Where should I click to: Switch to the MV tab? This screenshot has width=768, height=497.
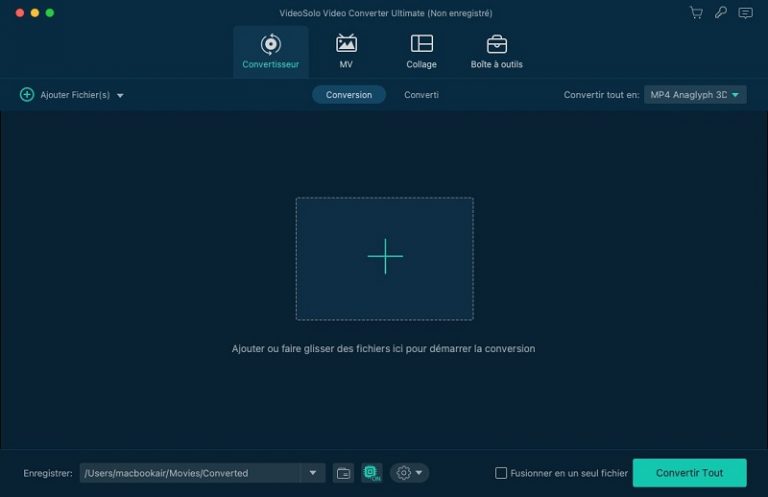[x=346, y=51]
